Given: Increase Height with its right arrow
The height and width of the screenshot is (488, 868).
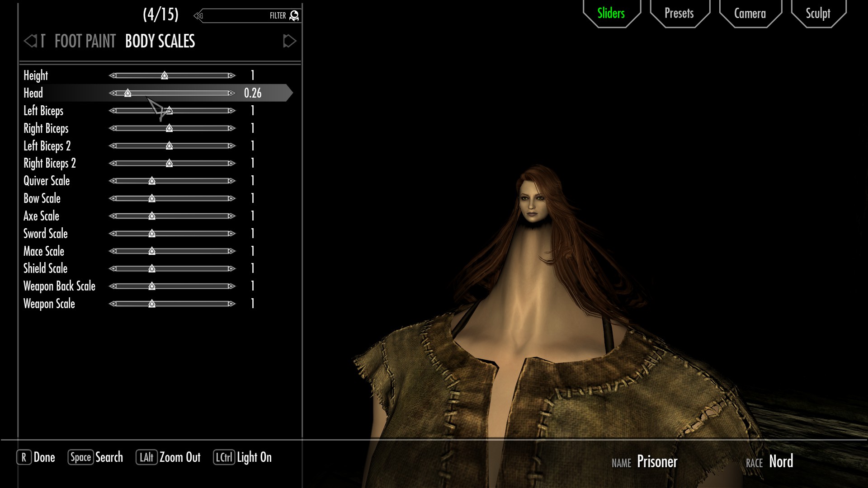Looking at the screenshot, I should [231, 75].
